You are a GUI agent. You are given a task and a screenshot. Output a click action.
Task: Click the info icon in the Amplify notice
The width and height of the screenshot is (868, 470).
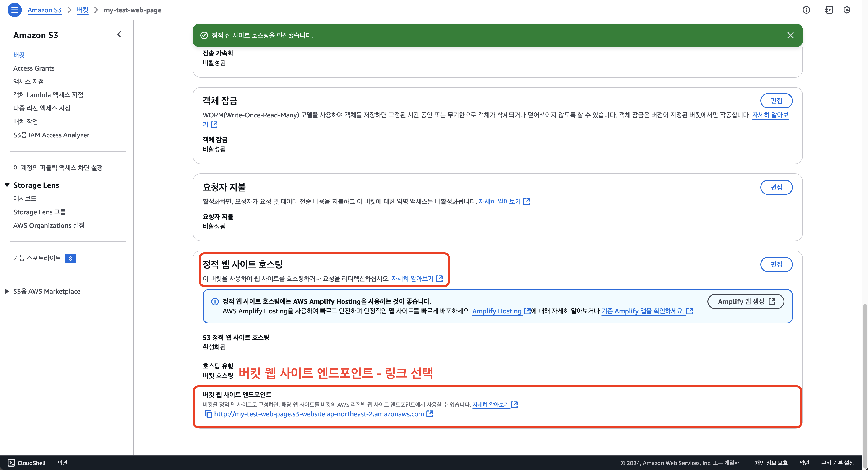tap(215, 301)
